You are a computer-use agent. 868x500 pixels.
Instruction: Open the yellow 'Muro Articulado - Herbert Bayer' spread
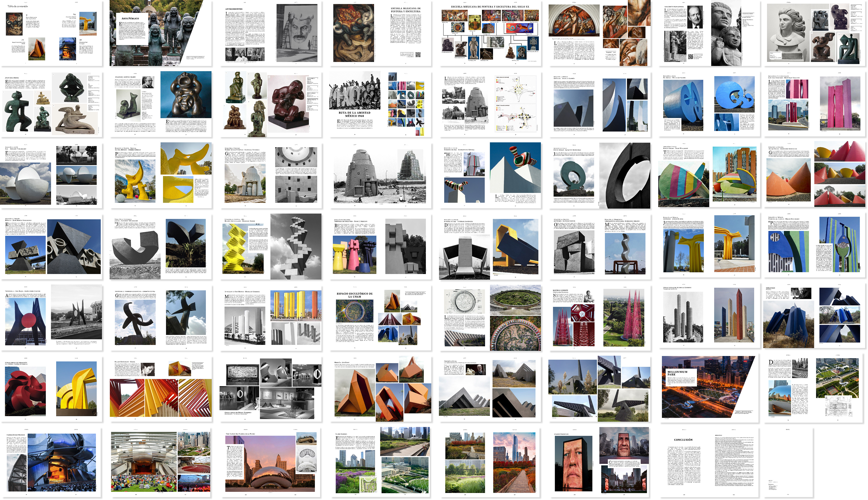click(271, 247)
